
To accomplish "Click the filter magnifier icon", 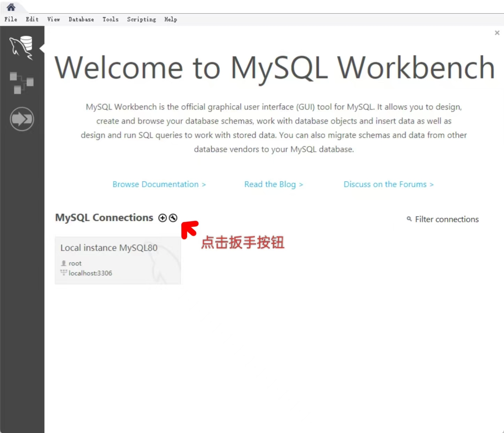I will pyautogui.click(x=409, y=219).
